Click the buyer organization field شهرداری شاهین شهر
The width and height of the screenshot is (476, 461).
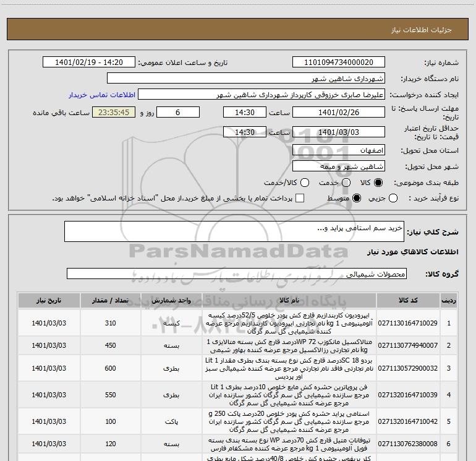click(x=246, y=79)
